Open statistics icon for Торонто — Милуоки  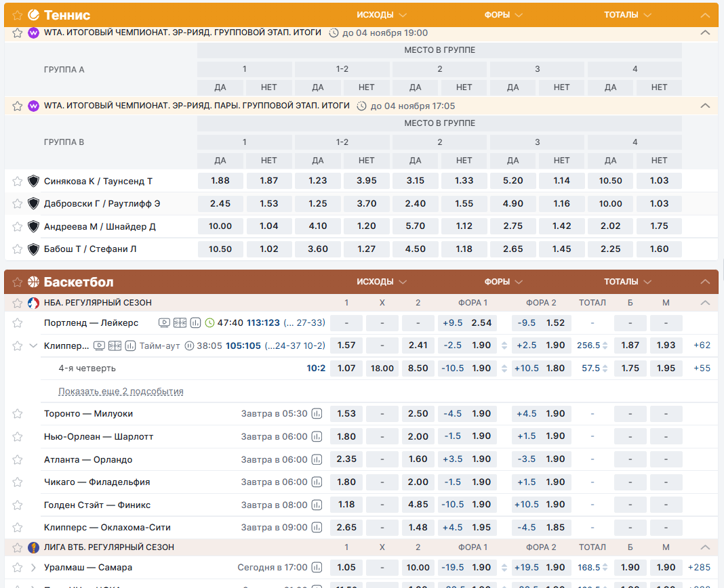(317, 414)
